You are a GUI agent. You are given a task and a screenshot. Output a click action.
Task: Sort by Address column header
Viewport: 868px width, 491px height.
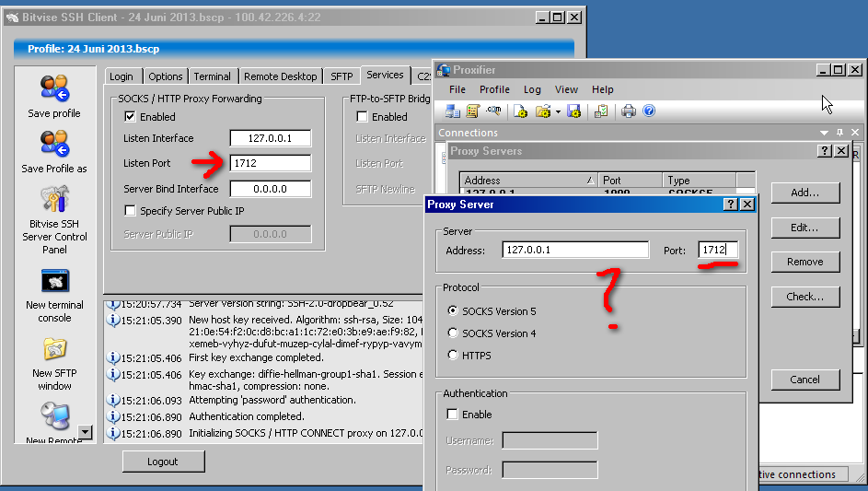(528, 181)
